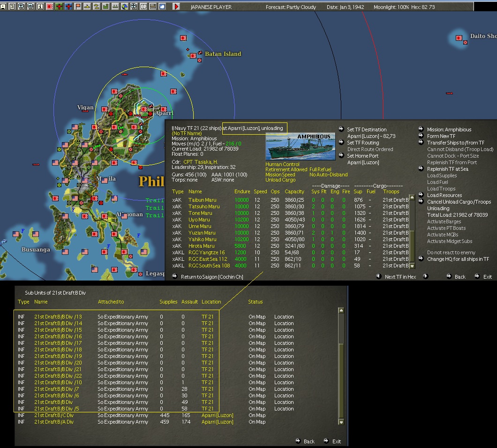497x448 pixels.
Task: Select 'Set TF Destination' option
Action: tap(367, 129)
